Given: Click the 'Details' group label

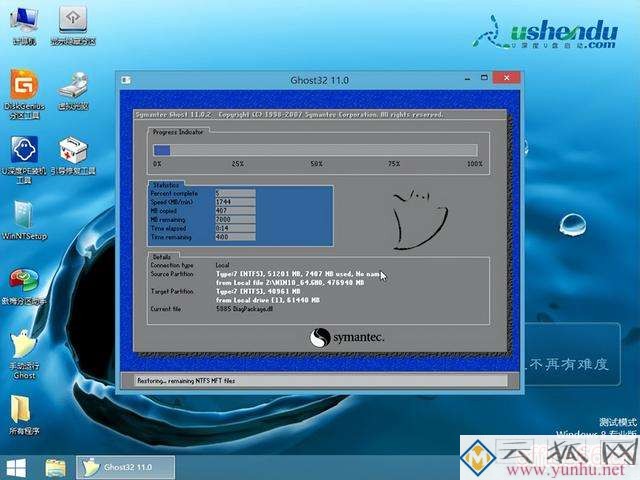Looking at the screenshot, I should coord(162,257).
